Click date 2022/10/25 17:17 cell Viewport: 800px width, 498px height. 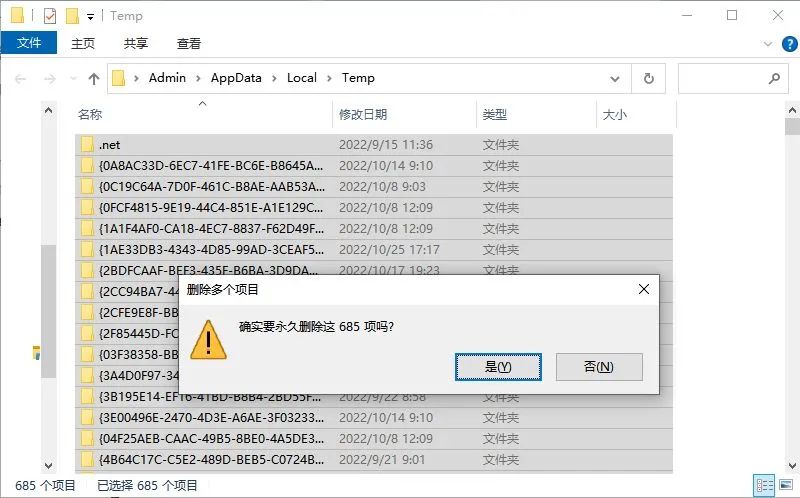389,250
